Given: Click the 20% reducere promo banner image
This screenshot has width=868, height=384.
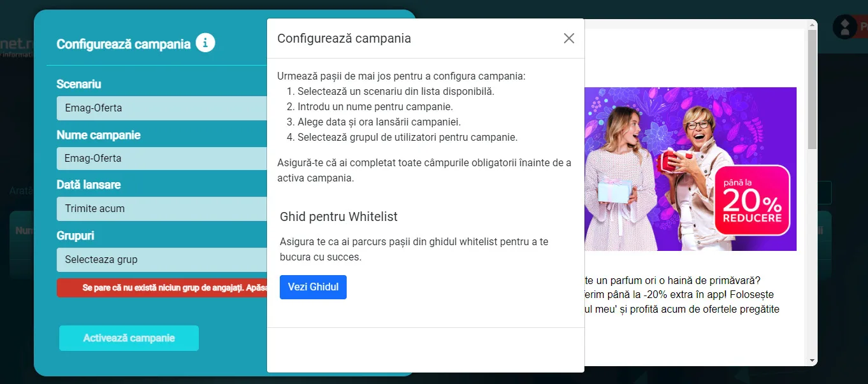Looking at the screenshot, I should 691,169.
